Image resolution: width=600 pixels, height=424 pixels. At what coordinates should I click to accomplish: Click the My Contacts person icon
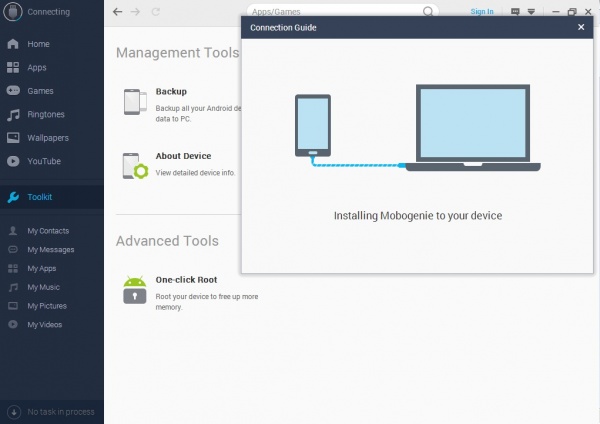point(13,231)
